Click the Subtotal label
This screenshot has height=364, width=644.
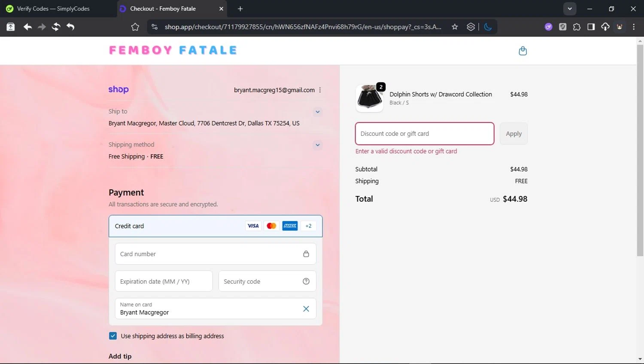[x=366, y=169]
